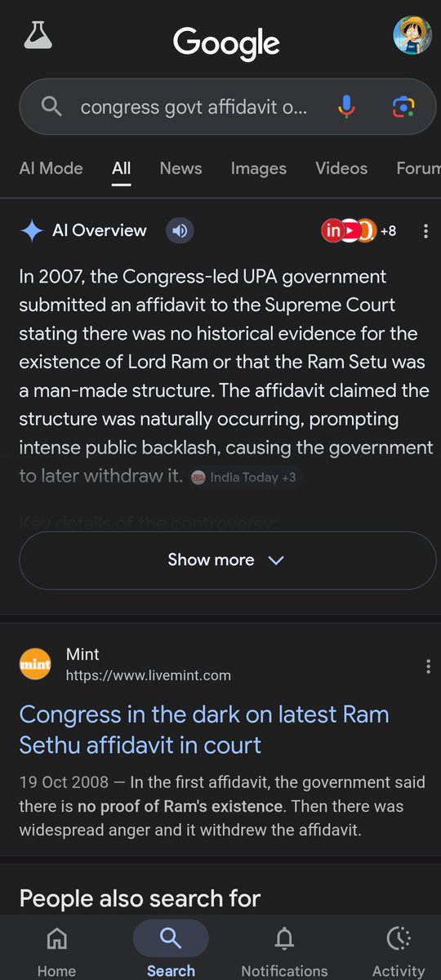
Task: Open Mint result three-dot menu
Action: coord(428,666)
